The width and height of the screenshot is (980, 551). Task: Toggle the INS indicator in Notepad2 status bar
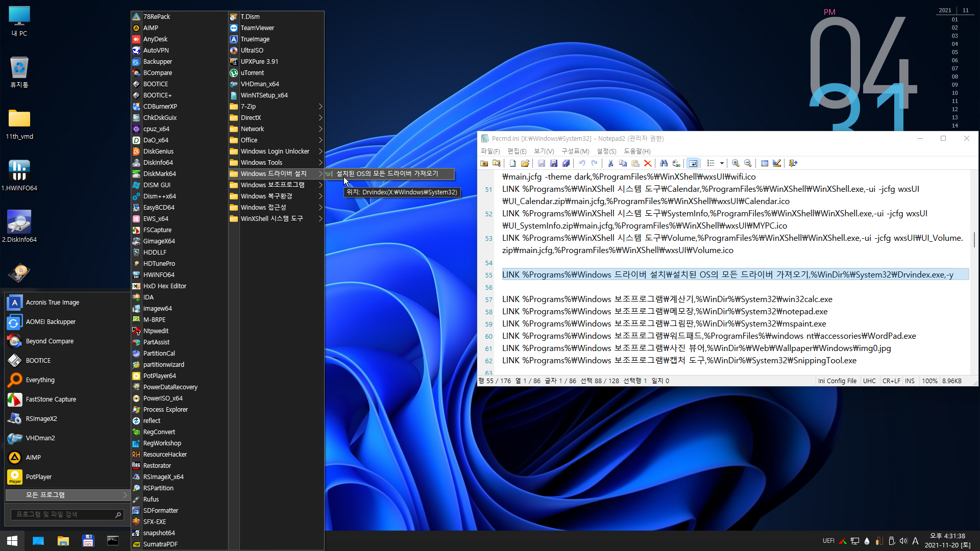910,381
